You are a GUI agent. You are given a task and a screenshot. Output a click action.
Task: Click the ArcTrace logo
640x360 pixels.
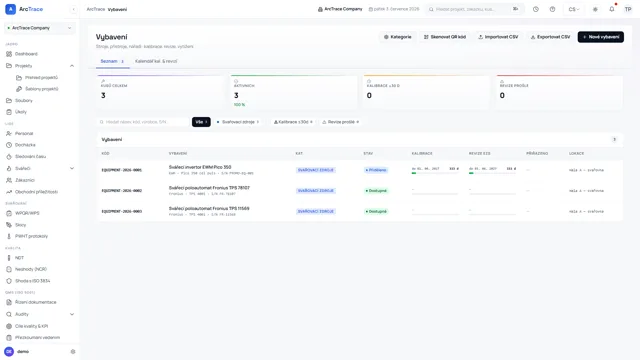point(24,9)
